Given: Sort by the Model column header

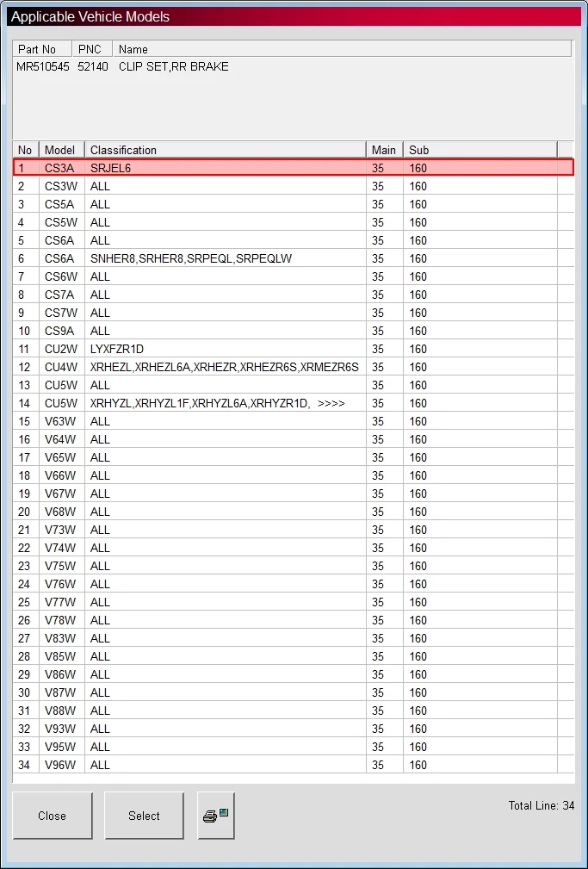Looking at the screenshot, I should (x=61, y=150).
